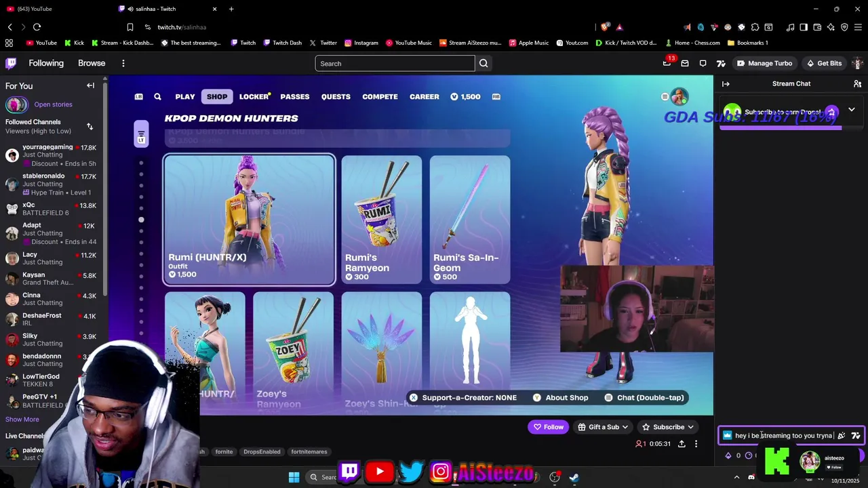Switch to the YouTube browser tab
Viewport: 868px width, 488px height.
[x=54, y=9]
